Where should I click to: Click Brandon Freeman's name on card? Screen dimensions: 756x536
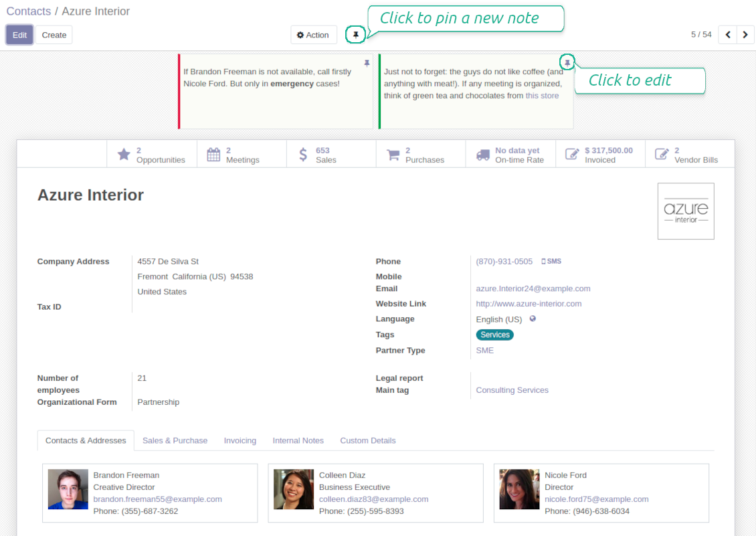(126, 475)
